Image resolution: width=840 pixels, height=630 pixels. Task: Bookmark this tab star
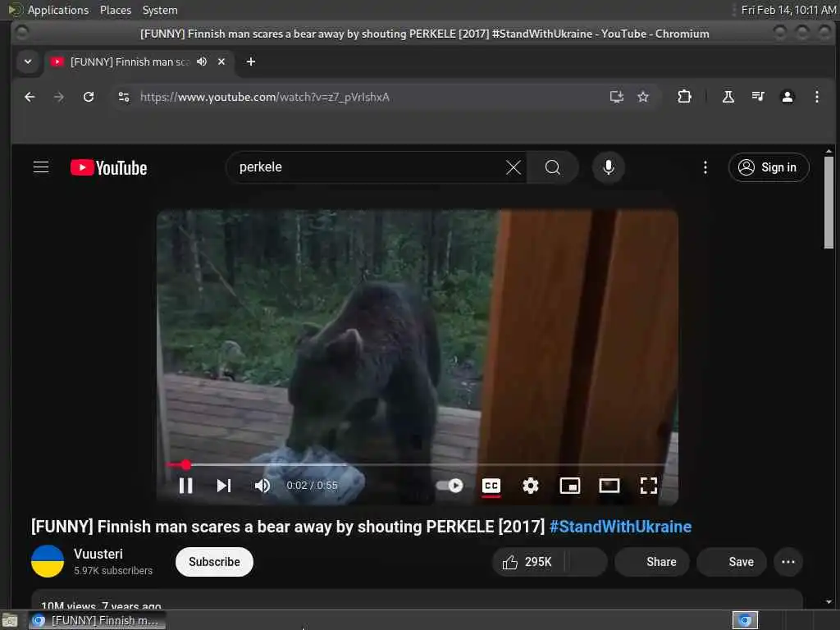[643, 97]
